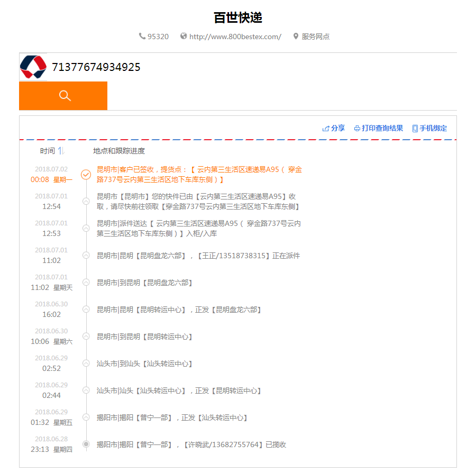Image resolution: width=476 pixels, height=472 pixels.
Task: Click the 昆明转运中心 正发 昆明盘龙六部 entry
Action: point(179,310)
